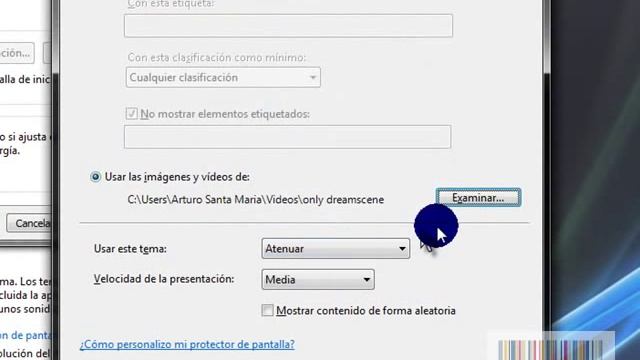The height and width of the screenshot is (360, 640).
Task: Click the 'Velocidad de la presentación:' label
Action: 164,279
